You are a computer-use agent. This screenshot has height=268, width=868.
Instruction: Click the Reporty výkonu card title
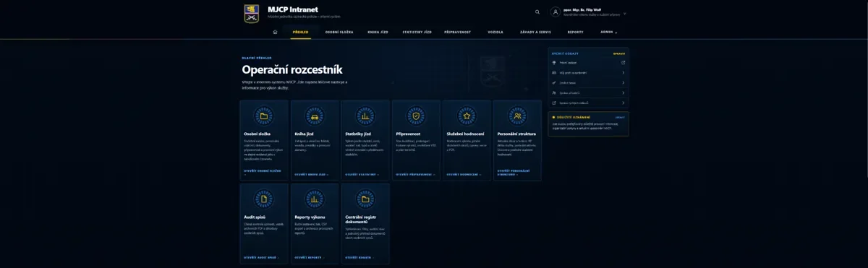point(310,217)
